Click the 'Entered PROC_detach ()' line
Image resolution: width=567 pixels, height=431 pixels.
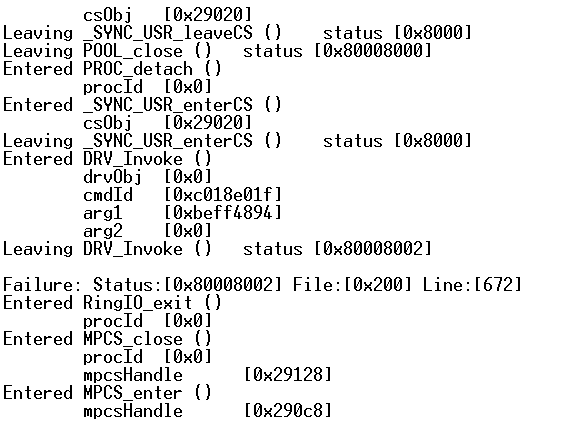pos(112,69)
